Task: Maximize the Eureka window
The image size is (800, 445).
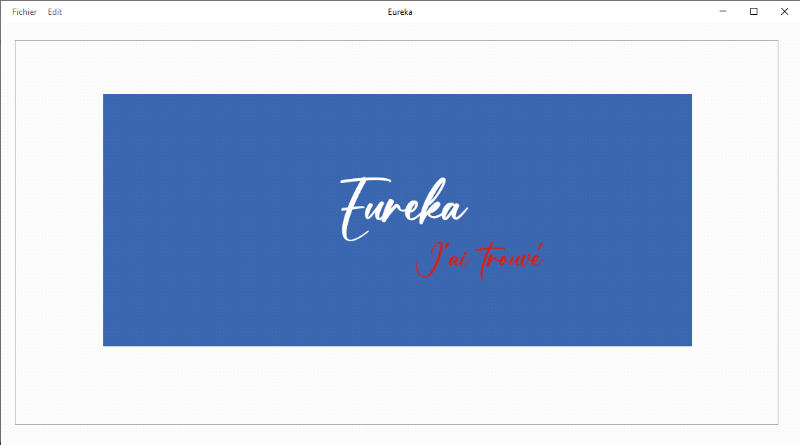Action: point(754,11)
